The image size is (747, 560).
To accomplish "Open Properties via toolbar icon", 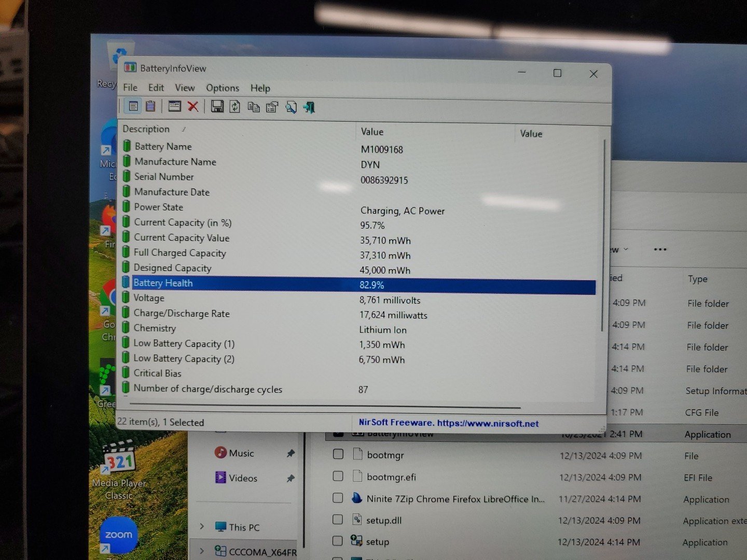I will (x=272, y=107).
